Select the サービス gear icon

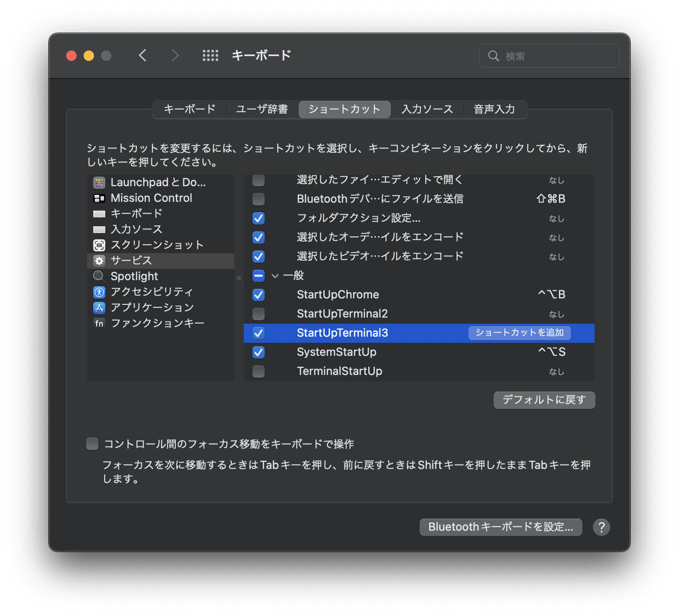pos(99,261)
